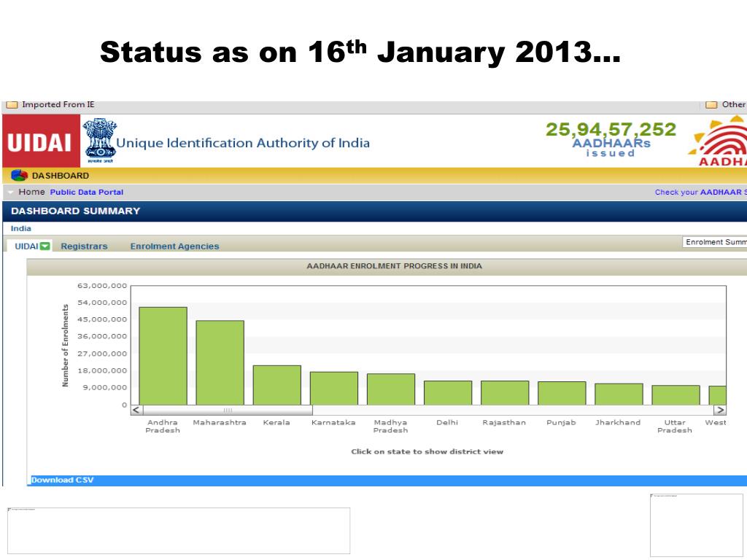The height and width of the screenshot is (560, 747).
Task: Select the Maharashtra bar
Action: click(220, 363)
